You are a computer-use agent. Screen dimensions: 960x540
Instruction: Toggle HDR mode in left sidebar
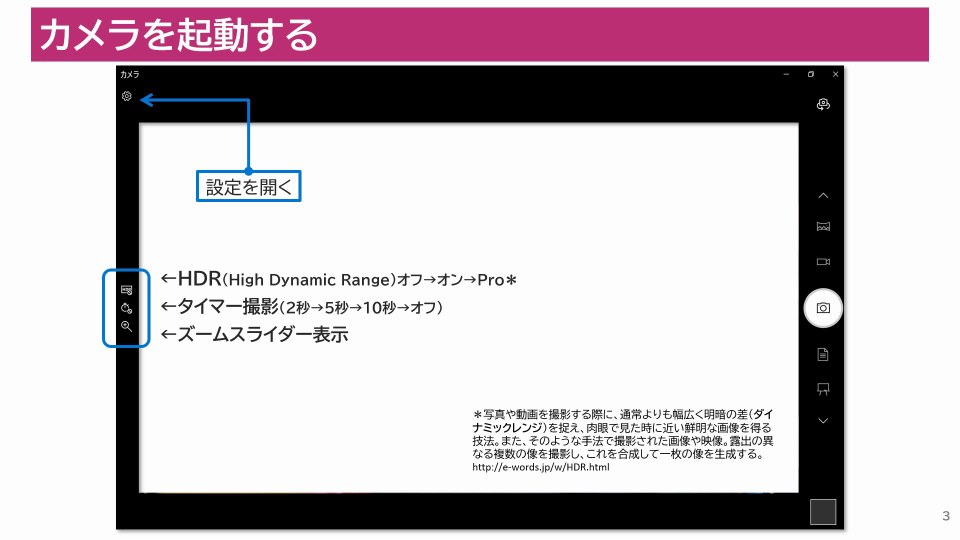coord(126,289)
